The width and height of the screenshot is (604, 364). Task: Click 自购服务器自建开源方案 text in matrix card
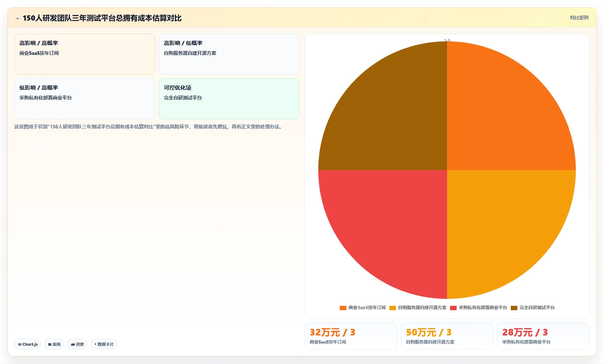point(190,53)
